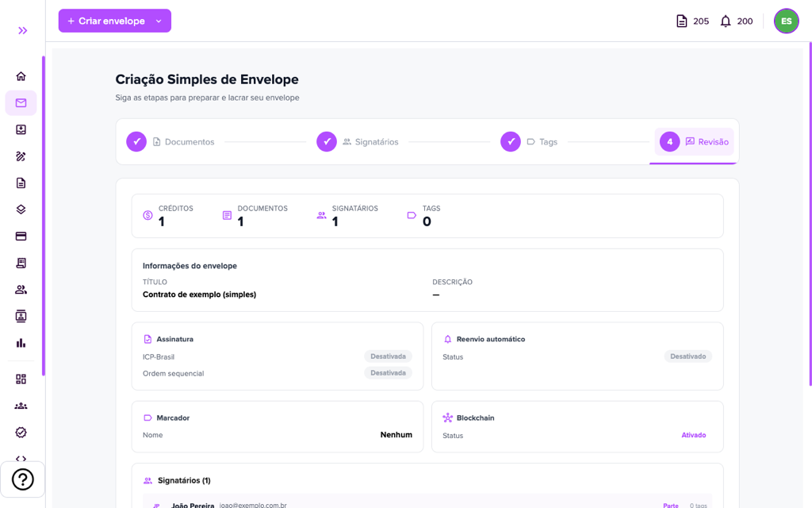Select the Revisão step
Image resolution: width=812 pixels, height=508 pixels.
point(694,141)
